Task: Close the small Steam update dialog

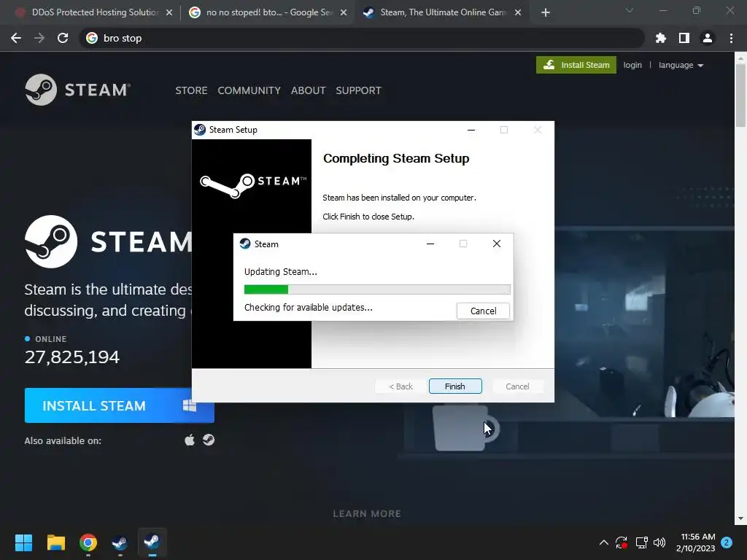Action: [x=496, y=244]
